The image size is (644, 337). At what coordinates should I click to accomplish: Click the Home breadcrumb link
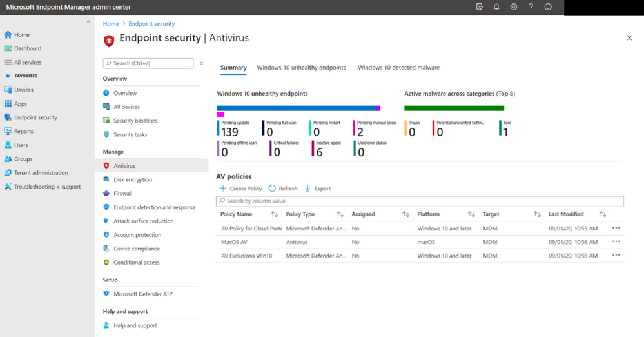(x=111, y=24)
